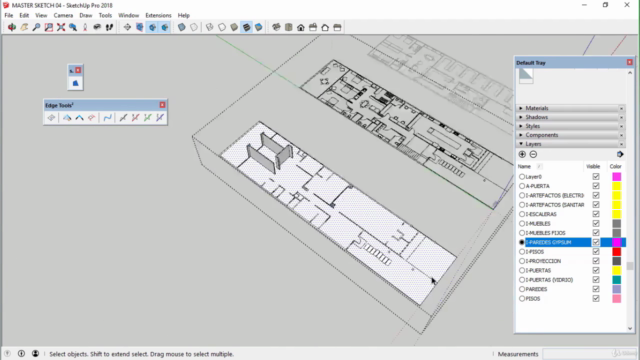Click black edge cut icon in Edge Tools

coord(123,118)
